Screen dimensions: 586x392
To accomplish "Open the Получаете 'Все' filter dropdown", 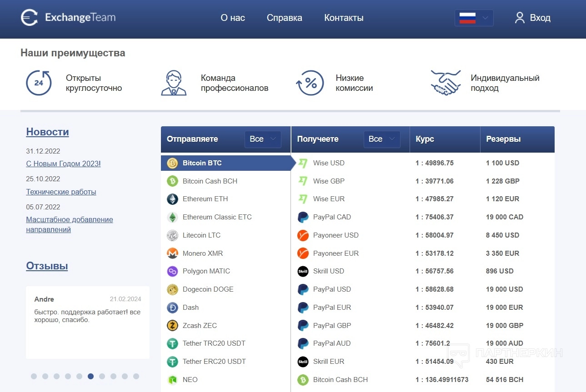I will point(382,139).
